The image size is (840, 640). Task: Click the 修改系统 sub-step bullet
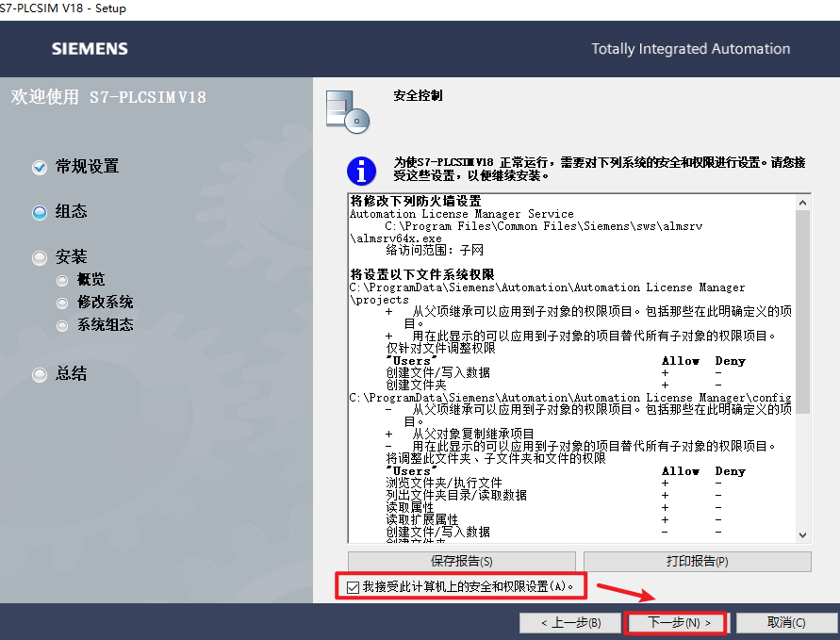(62, 304)
